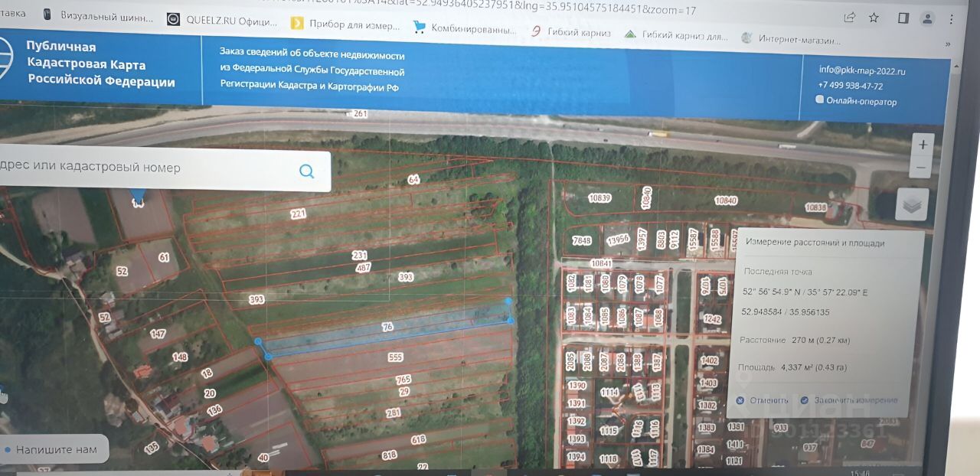980x476 pixels.
Task: Click the green Гибкий карниз для favicon
Action: tap(630, 34)
